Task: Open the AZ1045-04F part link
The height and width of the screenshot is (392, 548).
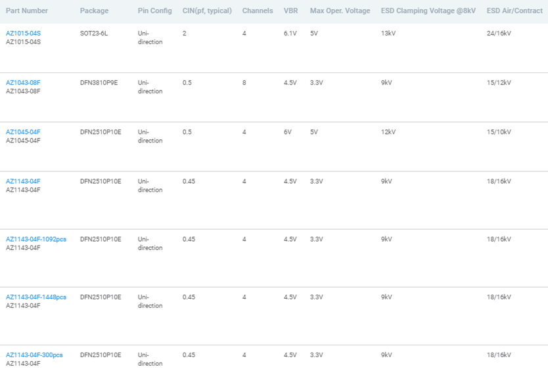Action: click(x=23, y=132)
